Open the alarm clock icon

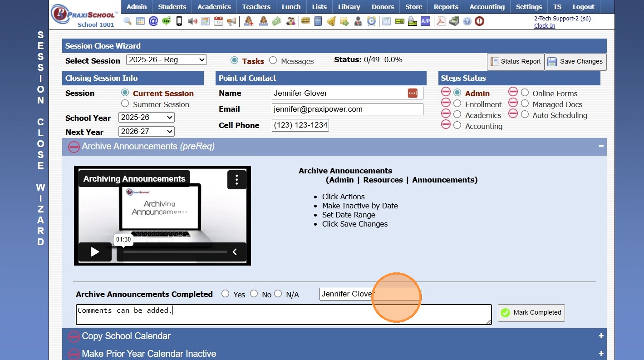coord(371,21)
